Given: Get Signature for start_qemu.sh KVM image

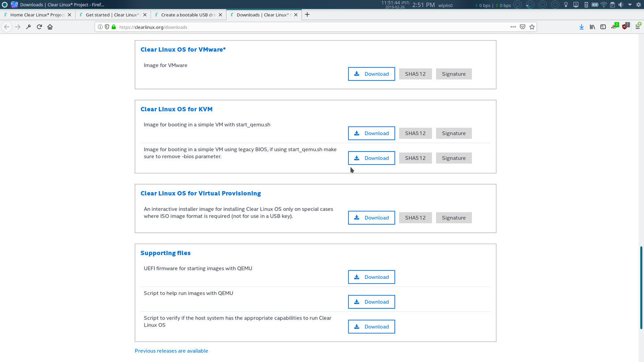Looking at the screenshot, I should tap(453, 133).
